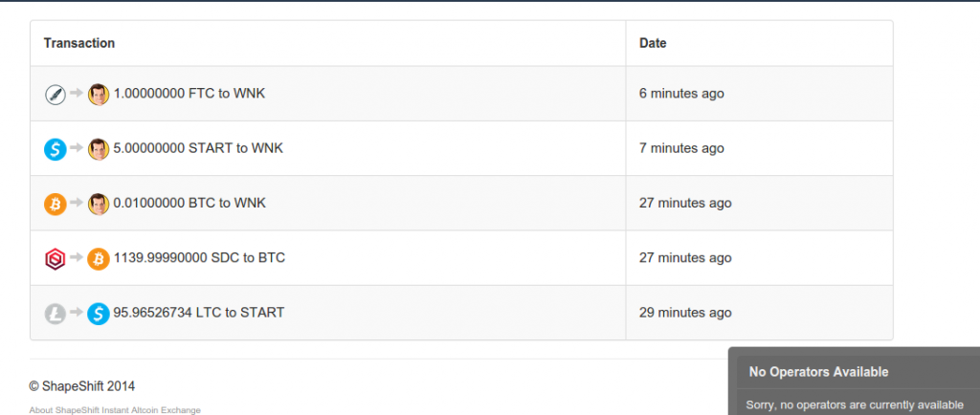Click the orange Bitcoin icon in BTC to WNK row
Viewport: 980px width, 415px height.
55,204
